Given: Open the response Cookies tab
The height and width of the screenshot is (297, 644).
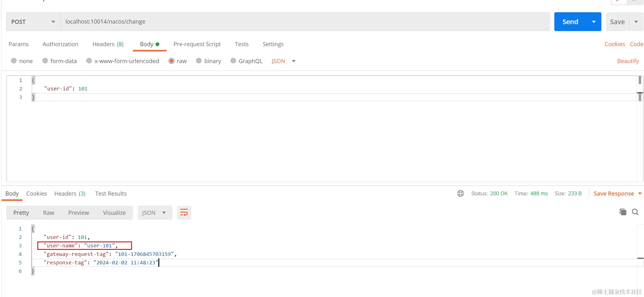Looking at the screenshot, I should pyautogui.click(x=36, y=193).
